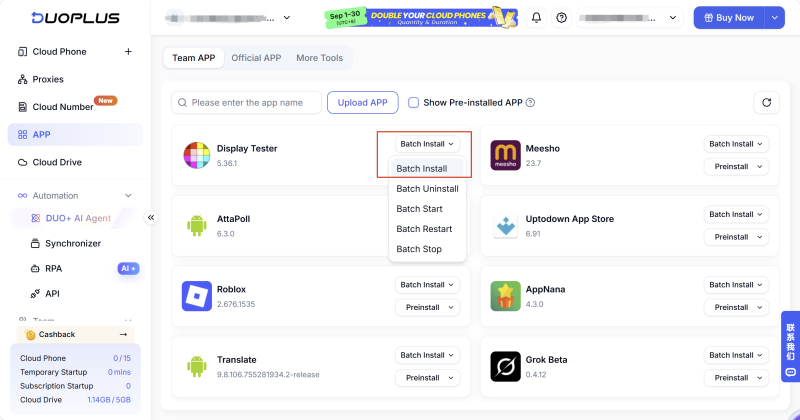Viewport: 800px width, 420px height.
Task: Choose Batch Install from dropdown menu
Action: click(427, 168)
